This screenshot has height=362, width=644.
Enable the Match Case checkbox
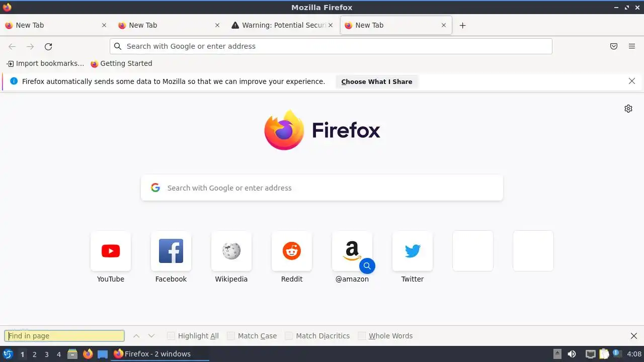coord(231,336)
